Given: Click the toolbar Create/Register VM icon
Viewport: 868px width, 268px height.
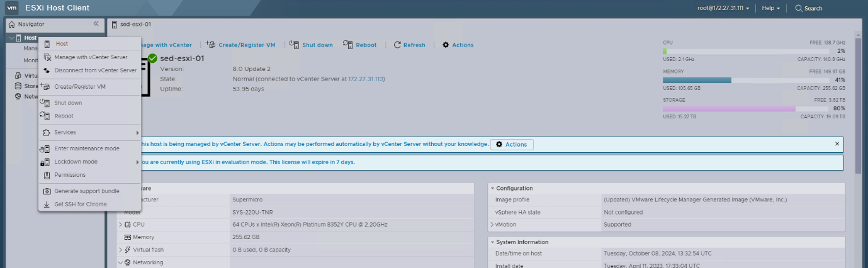Looking at the screenshot, I should click(211, 45).
